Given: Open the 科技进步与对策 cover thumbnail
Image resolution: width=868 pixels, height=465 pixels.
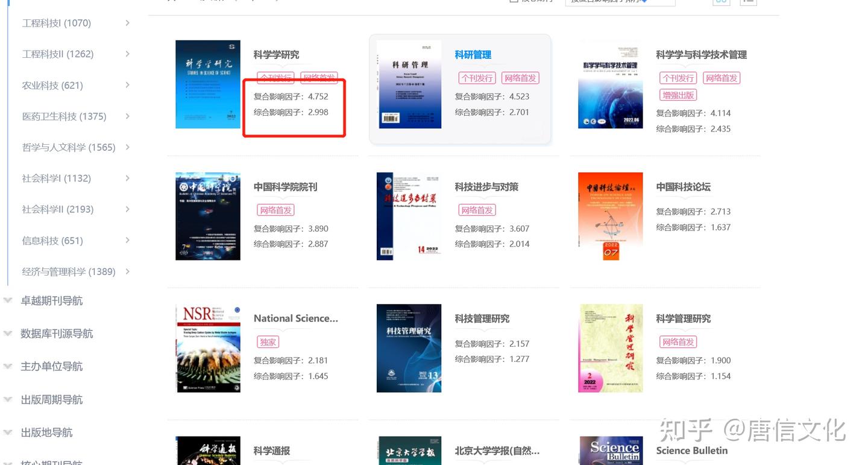Looking at the screenshot, I should 409,217.
